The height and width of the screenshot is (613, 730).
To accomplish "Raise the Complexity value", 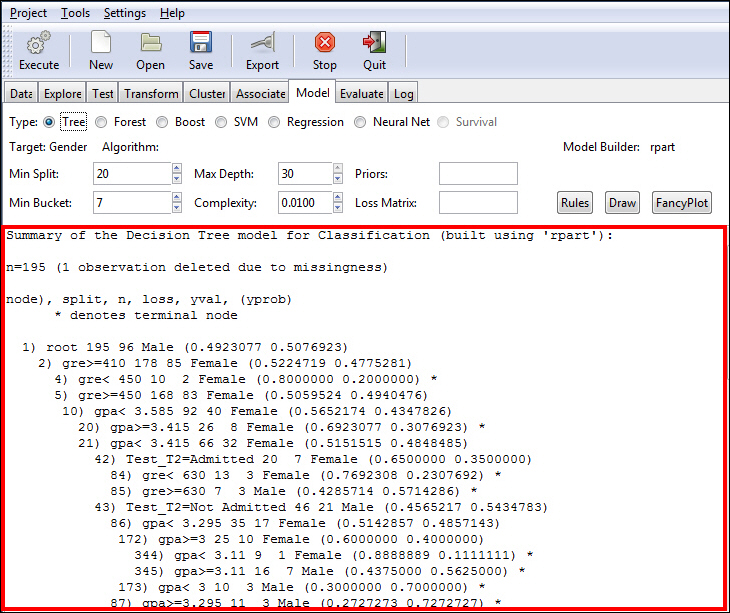I will (338, 197).
